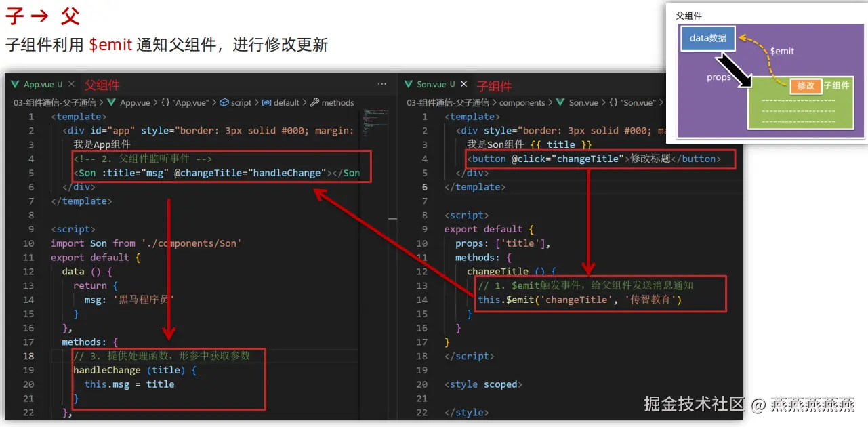Open the Son.vue file breadcrumb
Image resolution: width=868 pixels, height=427 pixels.
(x=583, y=103)
